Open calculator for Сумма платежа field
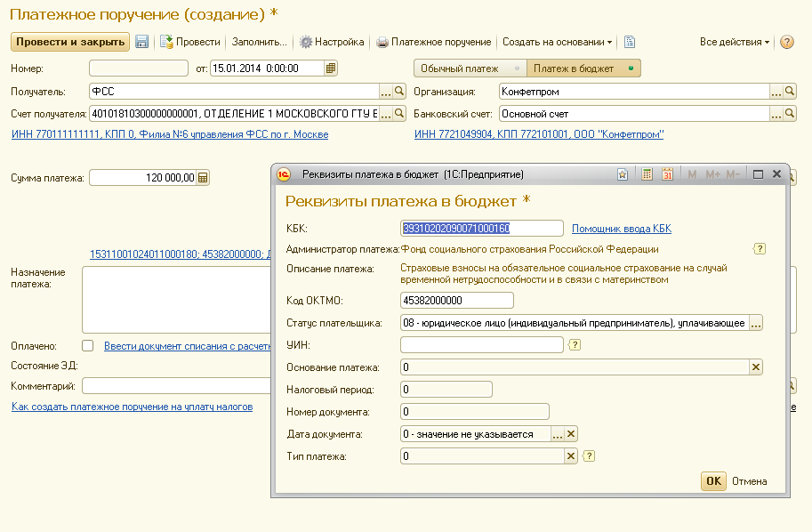 click(x=203, y=178)
